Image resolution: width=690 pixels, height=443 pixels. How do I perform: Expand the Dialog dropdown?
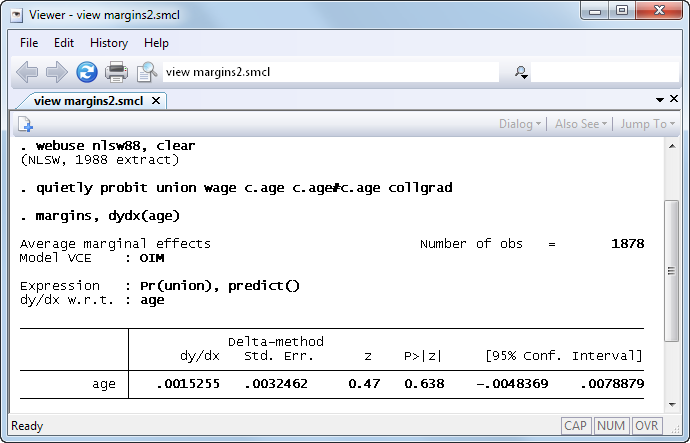click(x=520, y=124)
